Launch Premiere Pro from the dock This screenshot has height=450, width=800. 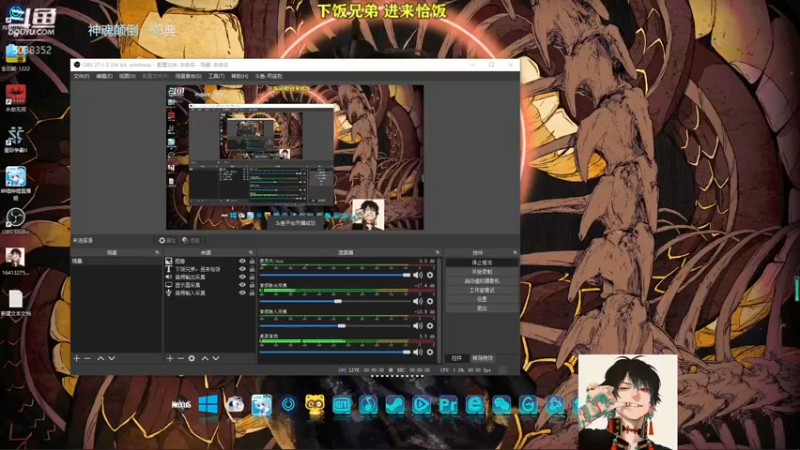[448, 405]
